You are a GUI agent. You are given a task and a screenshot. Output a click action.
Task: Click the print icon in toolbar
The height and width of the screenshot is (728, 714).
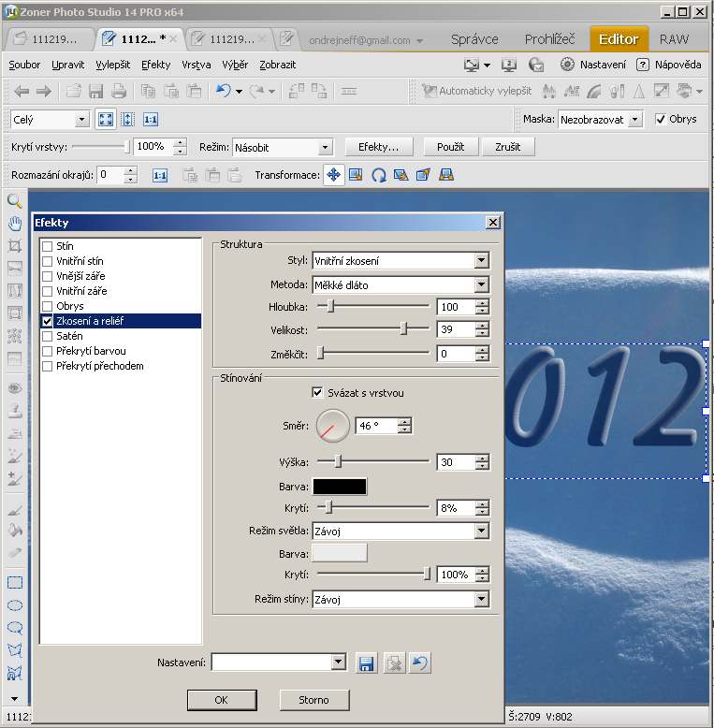(119, 91)
